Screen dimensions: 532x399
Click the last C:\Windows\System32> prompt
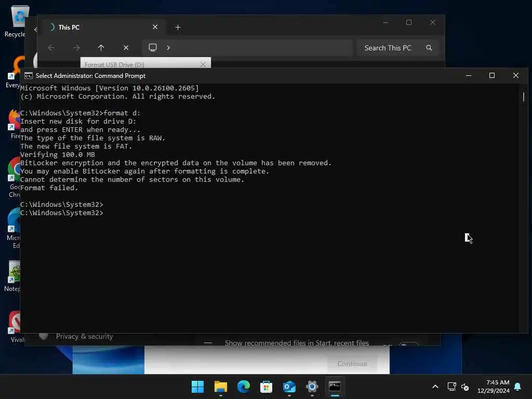pyautogui.click(x=62, y=212)
